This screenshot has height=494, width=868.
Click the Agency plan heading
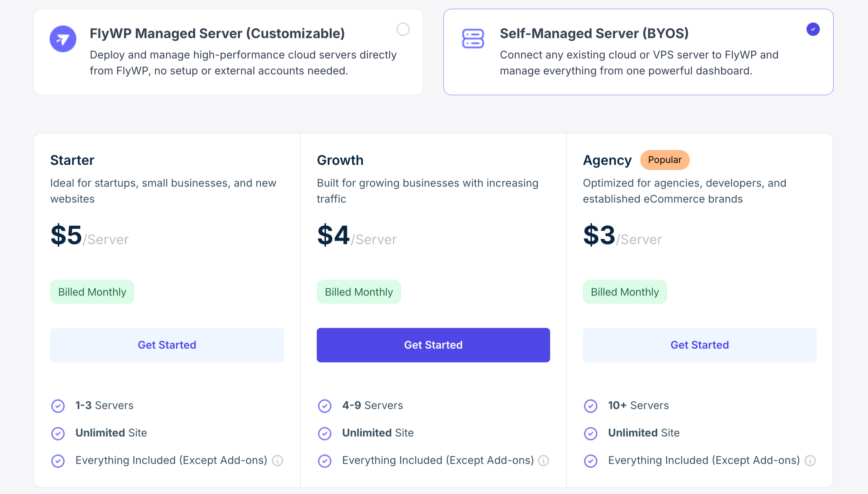(x=607, y=160)
